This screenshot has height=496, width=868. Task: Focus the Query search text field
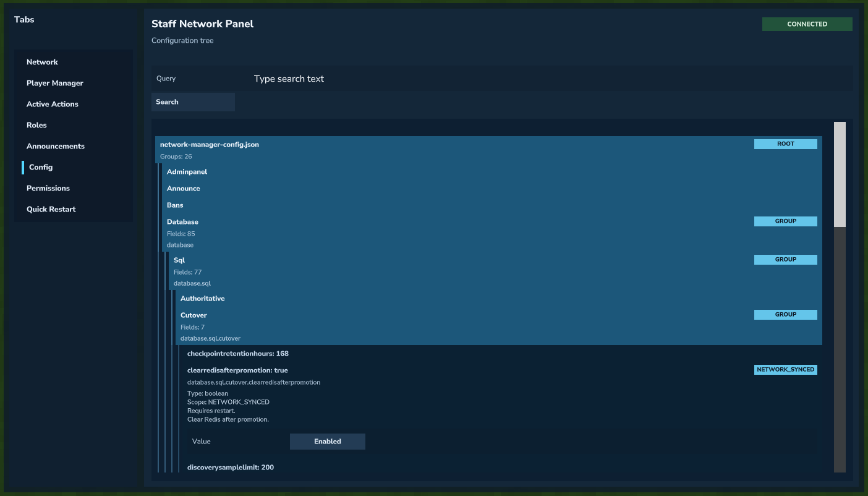tap(544, 79)
